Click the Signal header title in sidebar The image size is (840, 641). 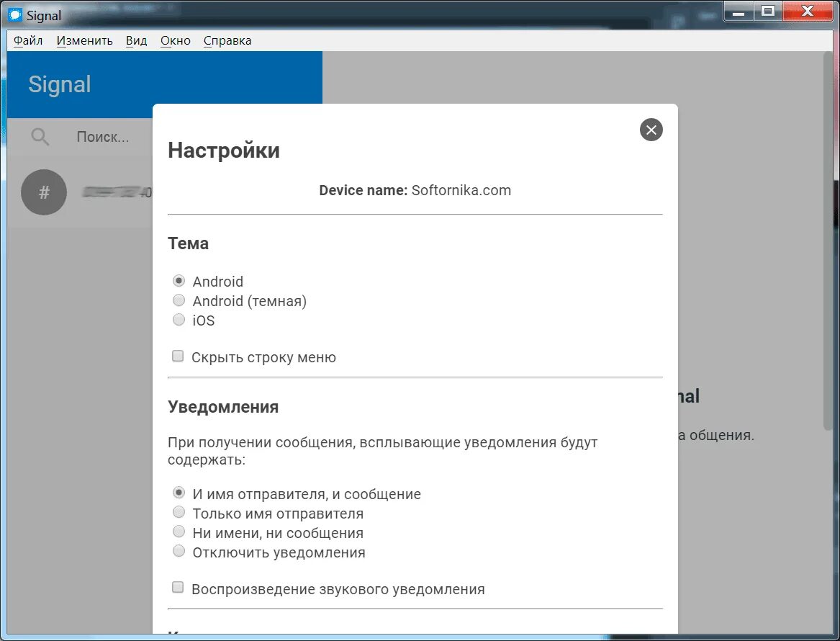click(60, 84)
